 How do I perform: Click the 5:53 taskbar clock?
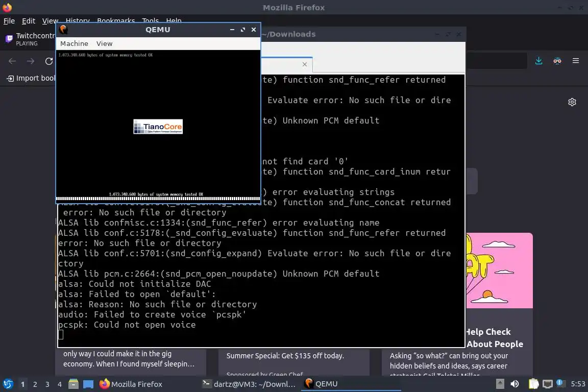pyautogui.click(x=578, y=384)
